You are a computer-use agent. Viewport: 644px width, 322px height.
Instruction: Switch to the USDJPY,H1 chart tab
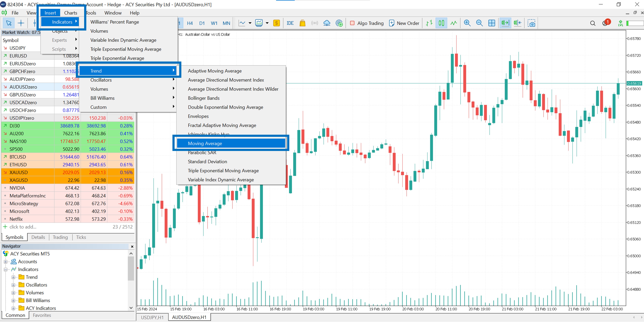pyautogui.click(x=152, y=317)
